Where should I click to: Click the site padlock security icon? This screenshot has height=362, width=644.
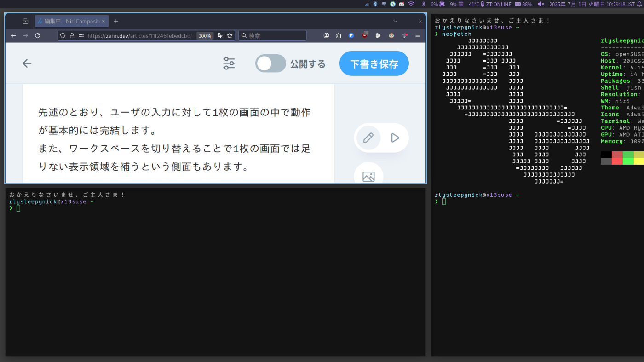pos(72,35)
